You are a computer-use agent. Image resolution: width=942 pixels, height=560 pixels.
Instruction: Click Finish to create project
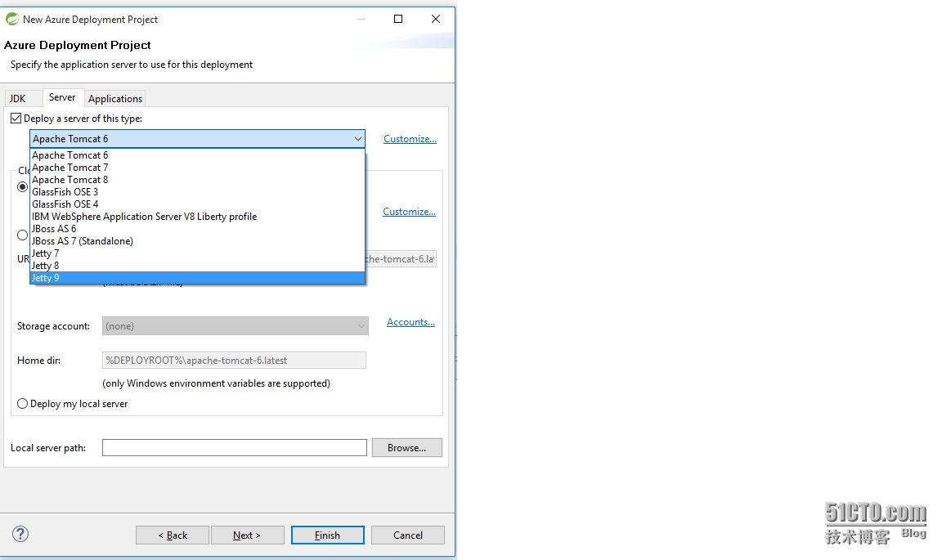(327, 535)
